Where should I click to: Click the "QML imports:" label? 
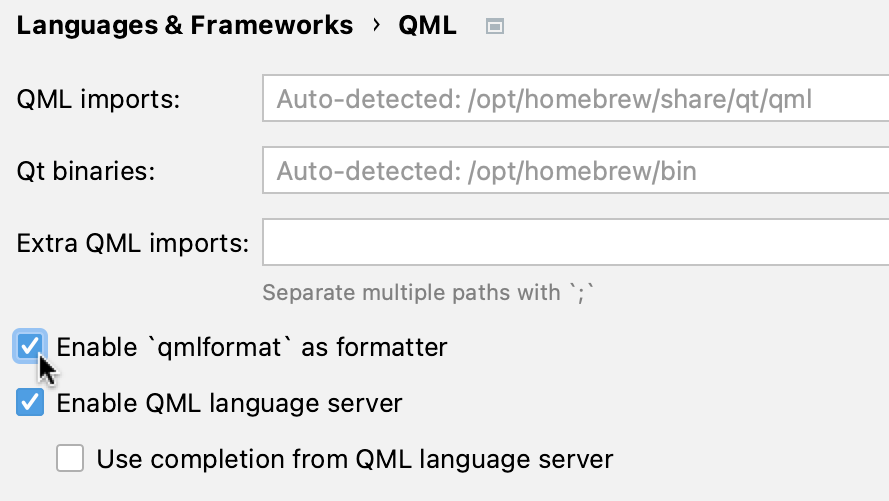point(98,100)
